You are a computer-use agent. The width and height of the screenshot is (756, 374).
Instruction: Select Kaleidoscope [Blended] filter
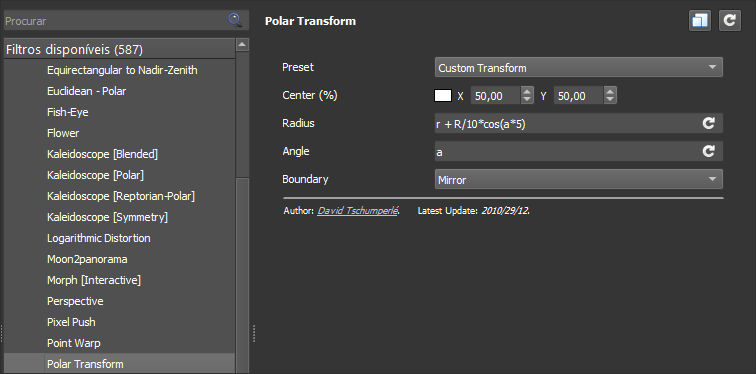[x=103, y=154]
